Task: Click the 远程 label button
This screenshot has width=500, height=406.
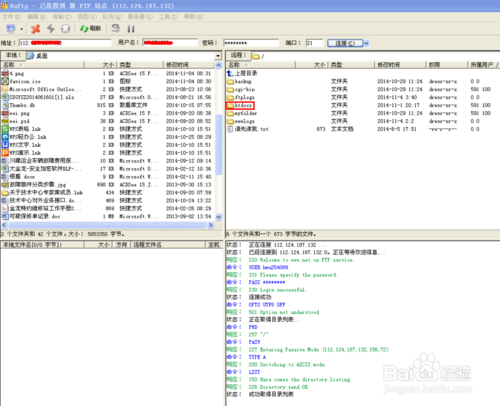Action: click(238, 55)
